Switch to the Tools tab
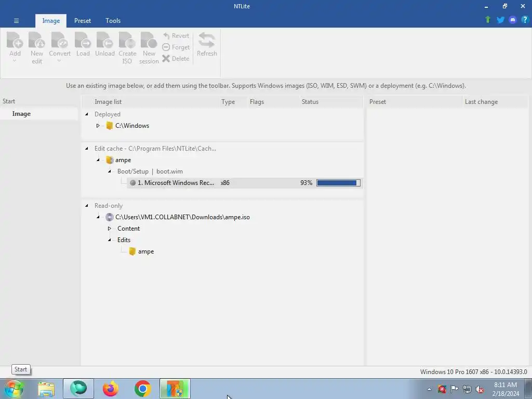Viewport: 532px width, 399px height. tap(113, 21)
